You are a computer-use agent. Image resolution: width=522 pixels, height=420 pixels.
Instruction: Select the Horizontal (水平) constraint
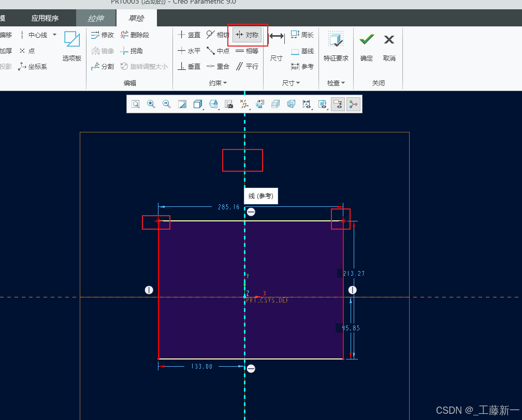(x=189, y=51)
